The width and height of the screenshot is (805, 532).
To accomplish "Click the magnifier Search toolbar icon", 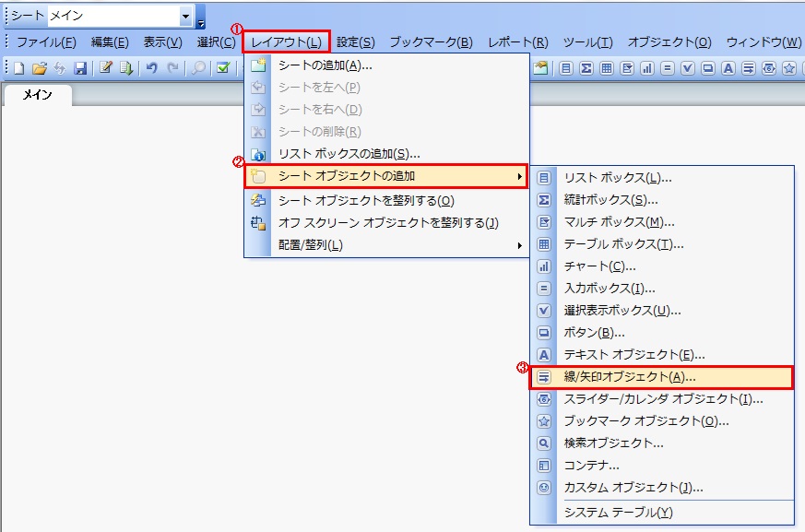I will (x=198, y=68).
